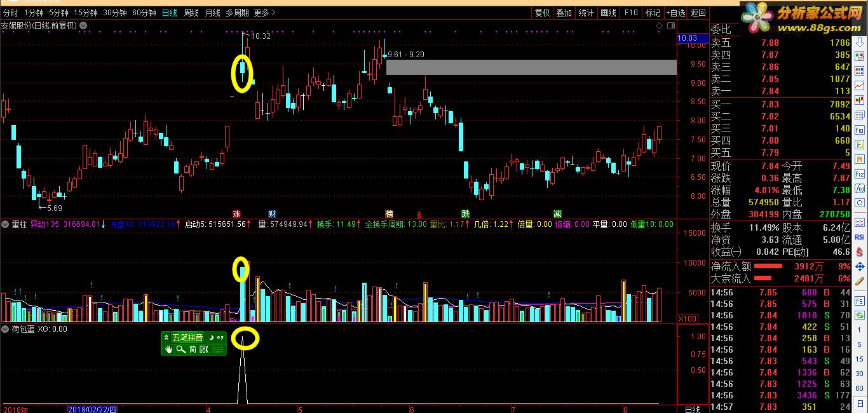Image resolution: width=868 pixels, height=413 pixels.
Task: Click the X100 volume scale label
Action: 688,318
